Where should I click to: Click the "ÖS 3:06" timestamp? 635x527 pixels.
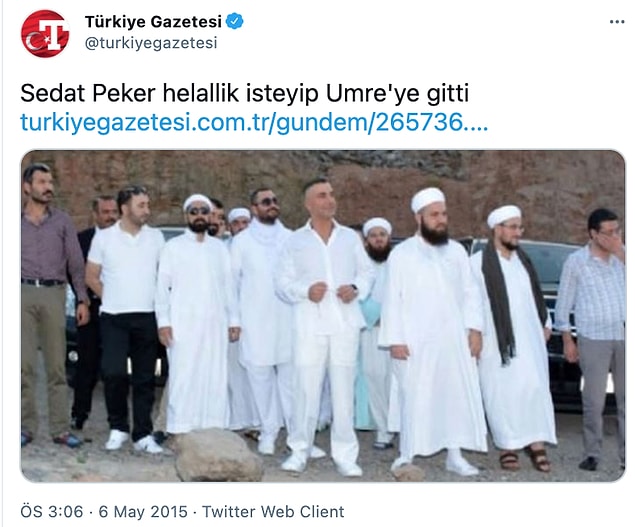(51, 511)
